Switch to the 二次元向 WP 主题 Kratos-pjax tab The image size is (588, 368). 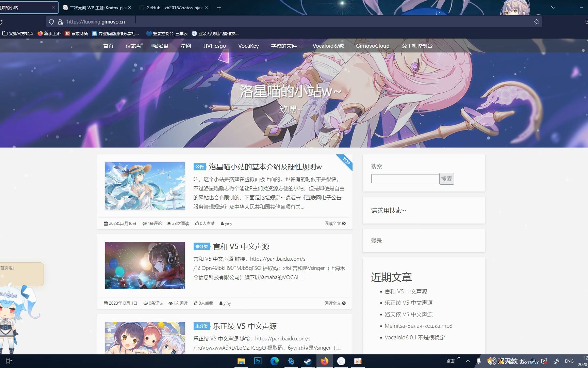[x=97, y=7]
